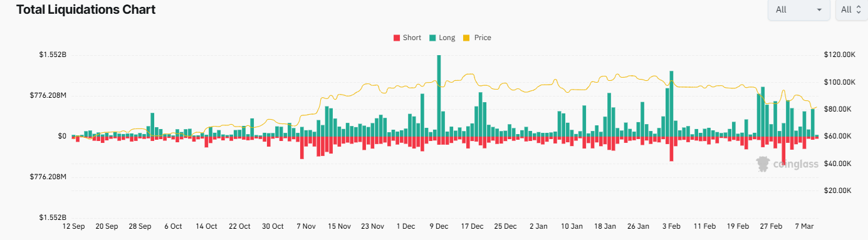Click the 30 Oct date label
Screen dimensions: 868x240
[273, 226]
